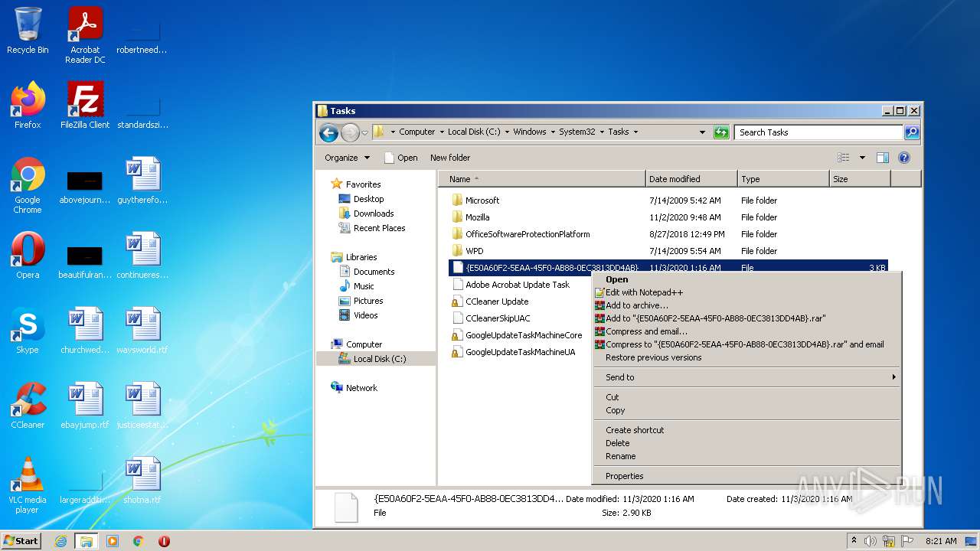The image size is (980, 551).
Task: Open Properties from the context menu
Action: point(747,476)
